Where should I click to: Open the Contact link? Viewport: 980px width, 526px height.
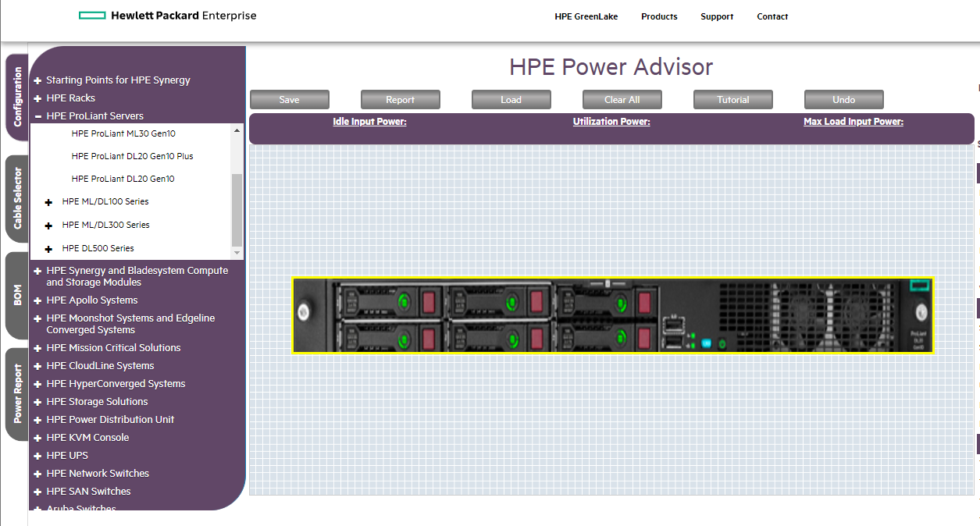pos(772,16)
